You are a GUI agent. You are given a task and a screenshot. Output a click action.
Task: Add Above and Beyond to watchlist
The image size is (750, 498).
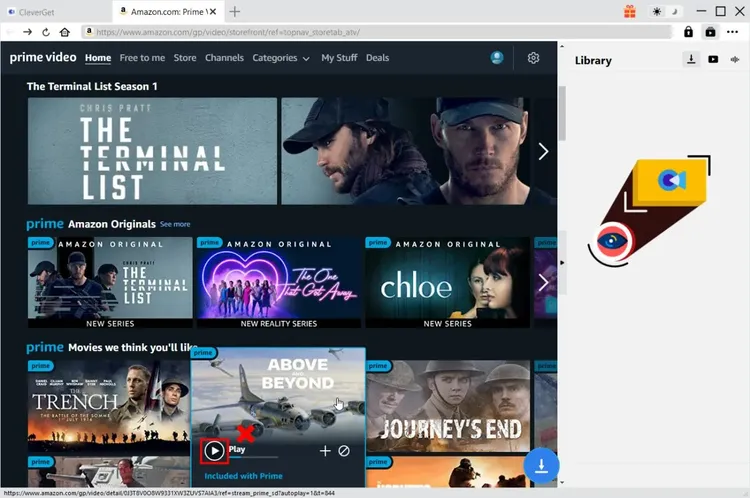coord(325,451)
